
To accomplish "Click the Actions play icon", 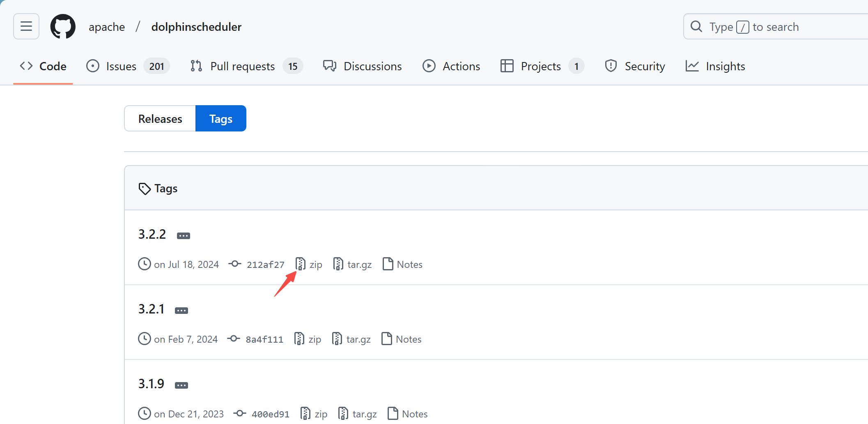I will 429,66.
